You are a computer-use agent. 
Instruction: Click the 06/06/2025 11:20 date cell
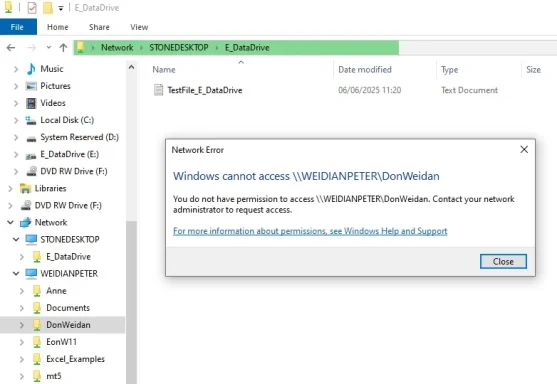(x=370, y=90)
